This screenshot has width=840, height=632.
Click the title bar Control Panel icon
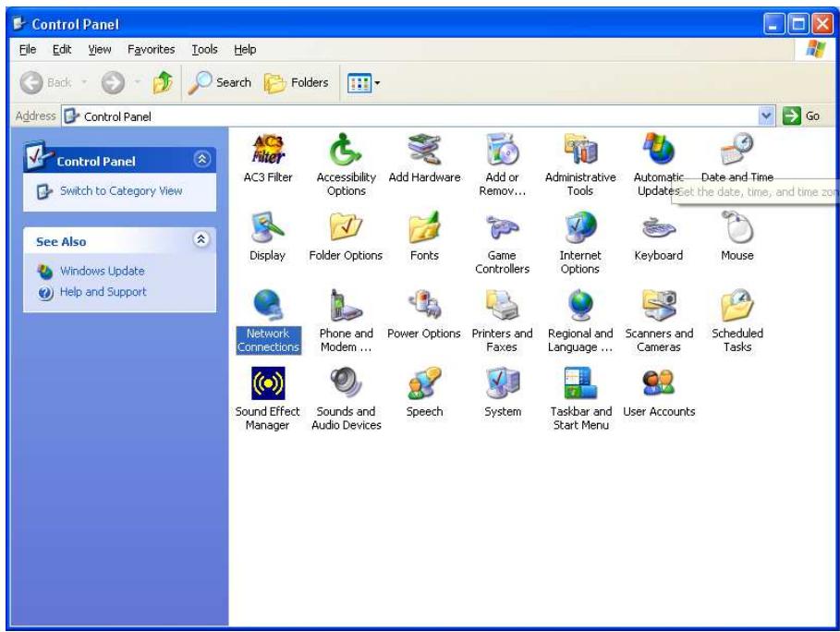click(x=19, y=24)
